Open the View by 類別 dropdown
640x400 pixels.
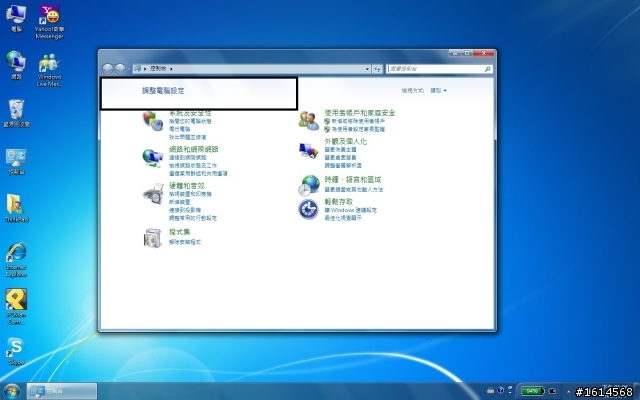(438, 91)
